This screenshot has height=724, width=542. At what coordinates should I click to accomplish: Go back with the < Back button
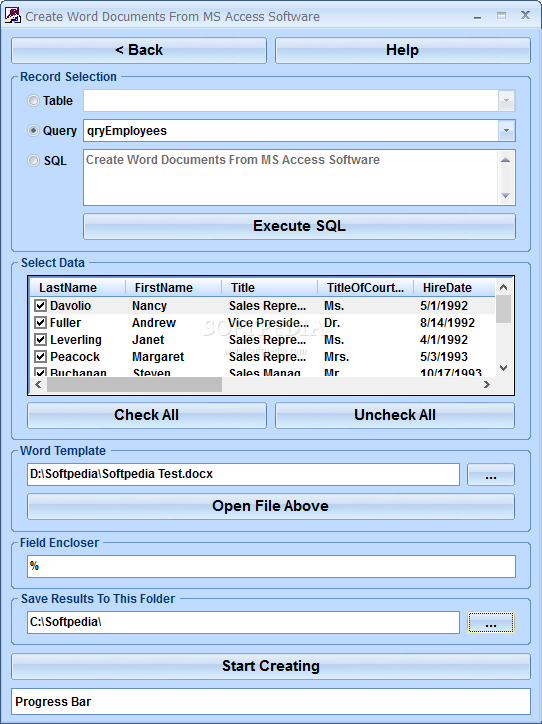pos(139,50)
